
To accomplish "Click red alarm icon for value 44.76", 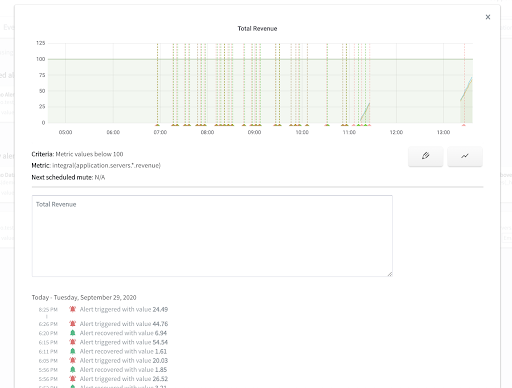I will pos(72,323).
